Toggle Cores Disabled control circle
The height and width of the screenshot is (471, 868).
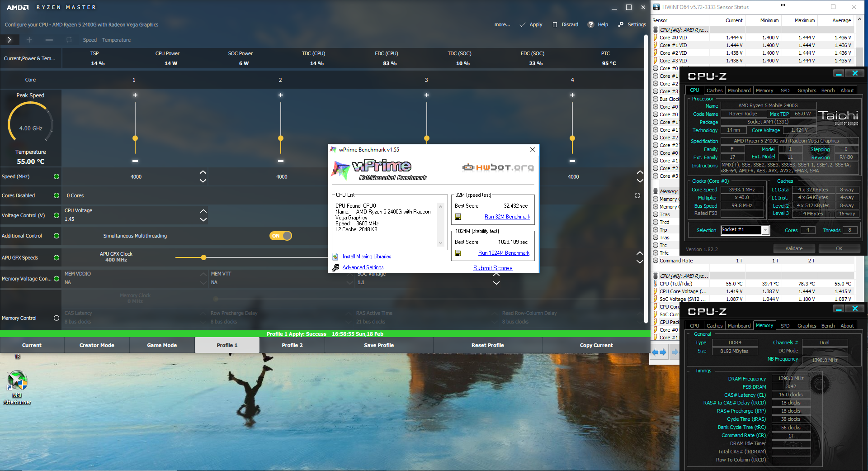tap(57, 195)
